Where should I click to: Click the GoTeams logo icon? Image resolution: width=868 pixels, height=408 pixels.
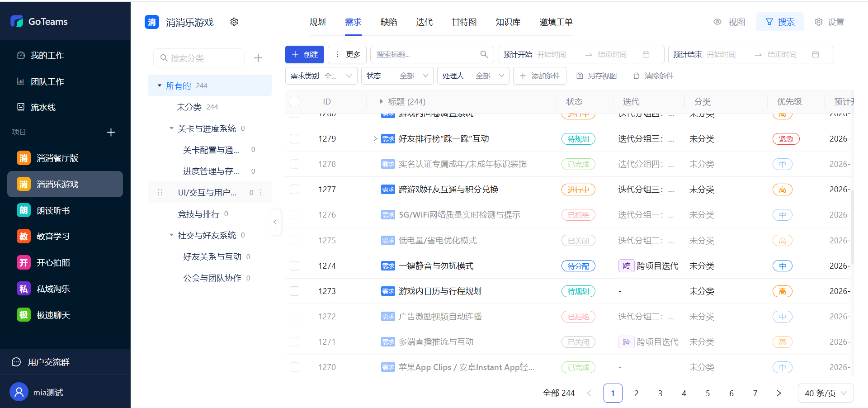coord(17,21)
